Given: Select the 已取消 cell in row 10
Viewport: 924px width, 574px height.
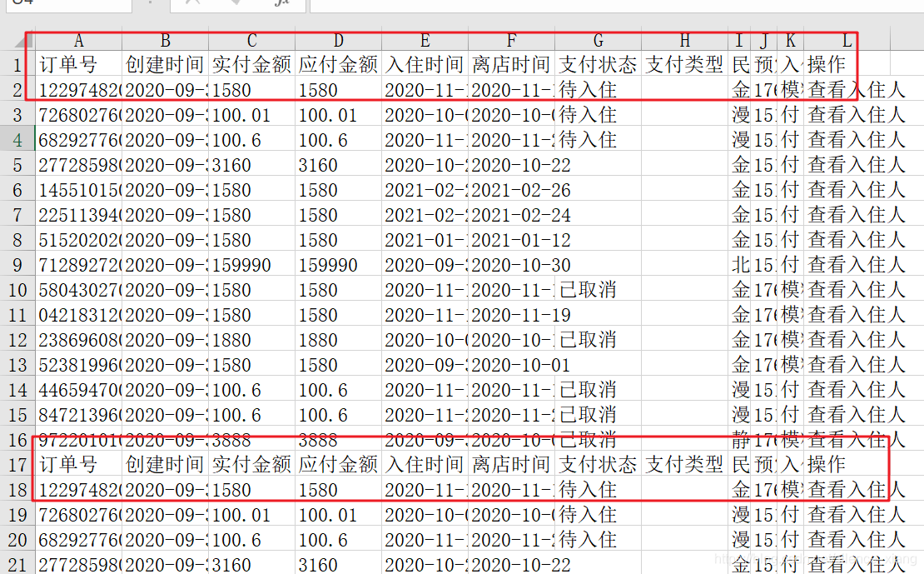Looking at the screenshot, I should coord(598,289).
